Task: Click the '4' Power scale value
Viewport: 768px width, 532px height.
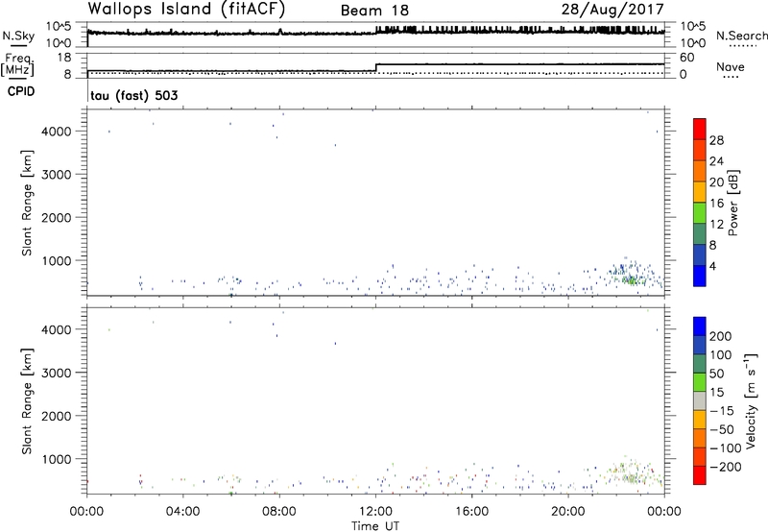Action: [713, 267]
